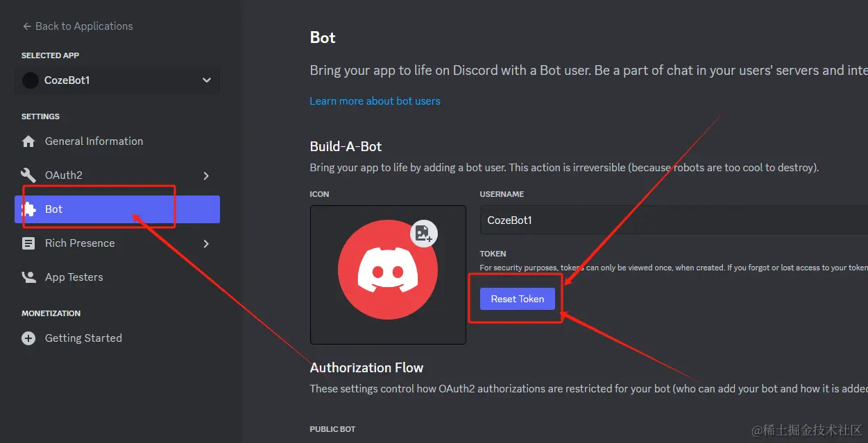This screenshot has height=443, width=868.
Task: Select the Bot settings page
Action: (x=117, y=209)
